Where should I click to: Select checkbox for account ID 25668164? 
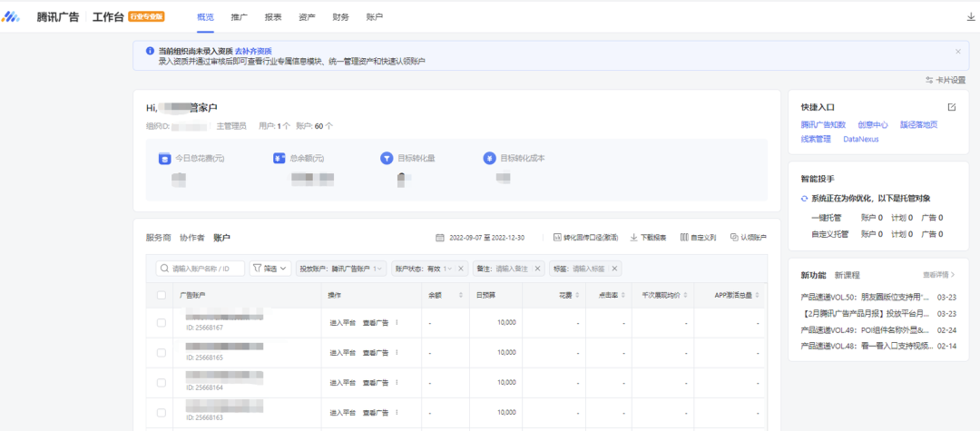[162, 382]
